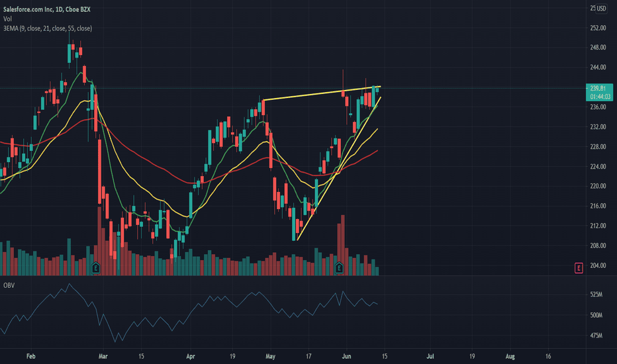Click the 212.00 price axis label
Screen dimensions: 617x364
(x=598, y=226)
